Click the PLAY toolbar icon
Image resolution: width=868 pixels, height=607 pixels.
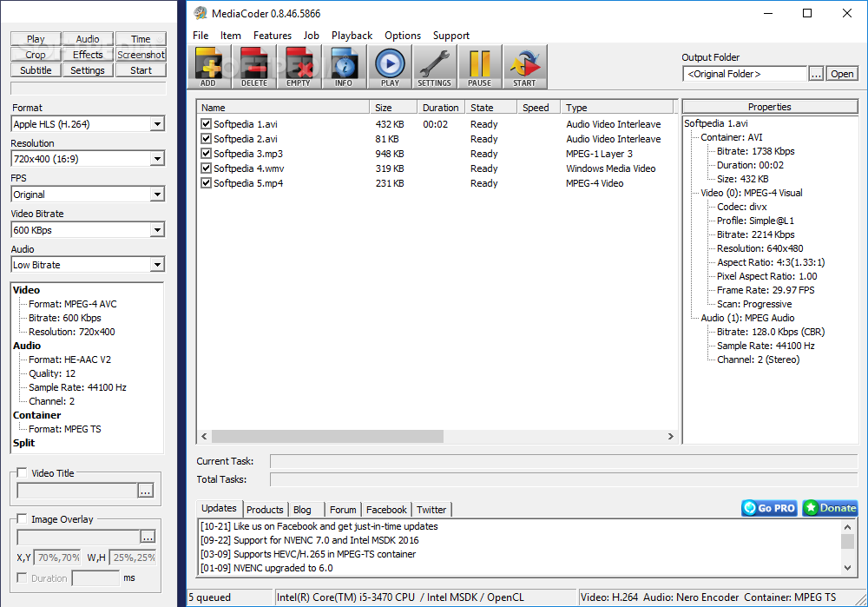(390, 67)
